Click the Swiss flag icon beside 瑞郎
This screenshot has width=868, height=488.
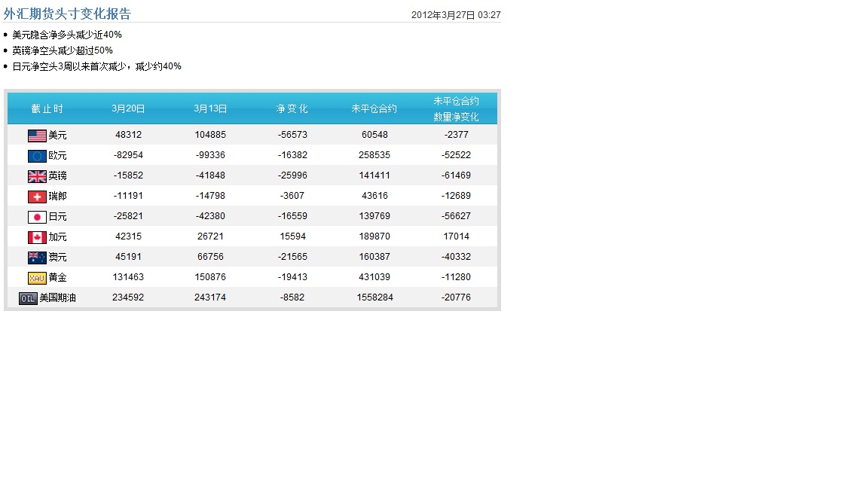(37, 197)
